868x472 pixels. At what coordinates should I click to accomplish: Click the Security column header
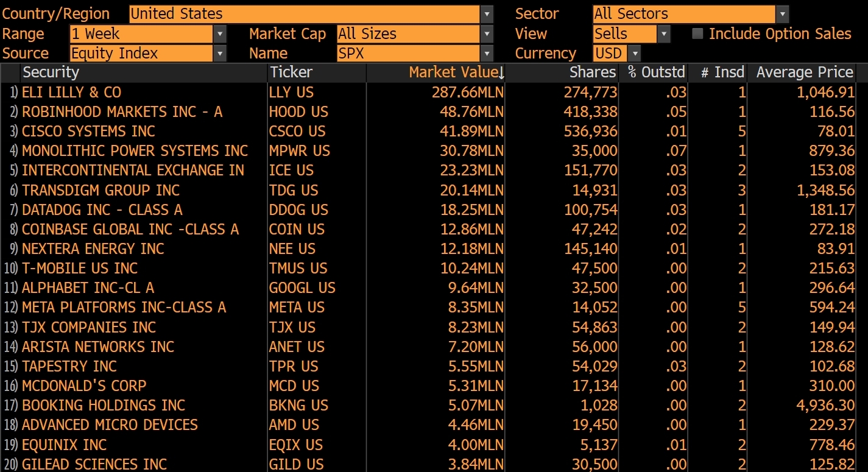click(51, 72)
